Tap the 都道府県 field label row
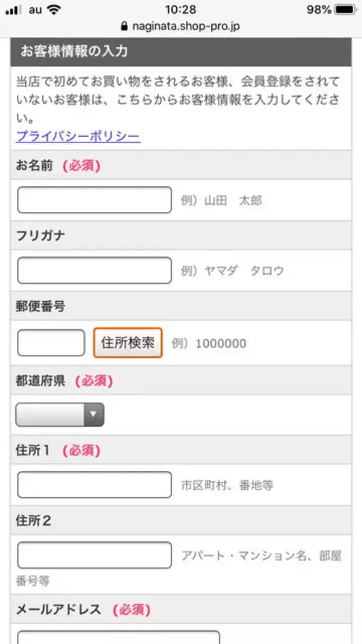Viewport: 362px width, 644px height. (180, 381)
